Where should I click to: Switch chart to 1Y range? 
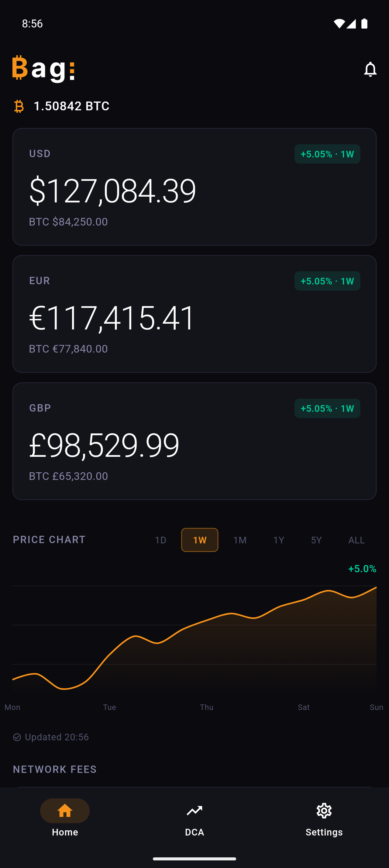point(279,540)
